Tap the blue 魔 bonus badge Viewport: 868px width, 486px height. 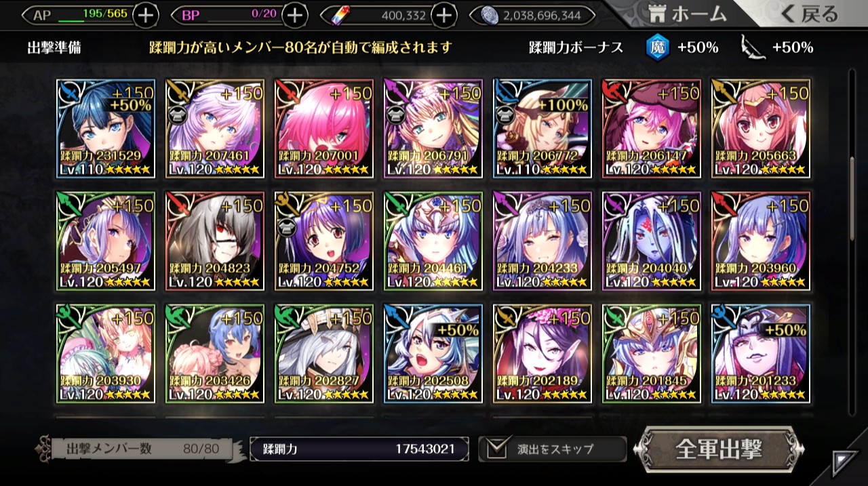click(656, 47)
